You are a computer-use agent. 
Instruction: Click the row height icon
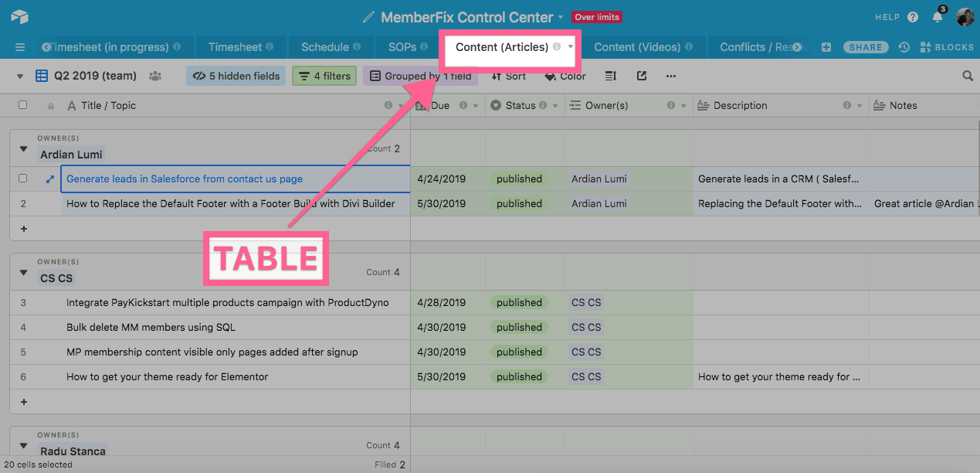click(x=611, y=77)
